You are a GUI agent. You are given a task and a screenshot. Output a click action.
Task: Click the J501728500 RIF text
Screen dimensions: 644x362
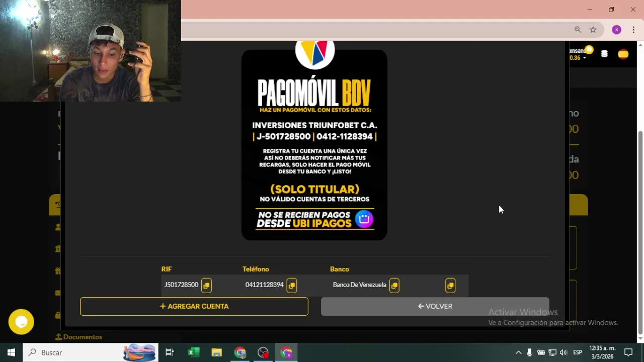pyautogui.click(x=181, y=285)
